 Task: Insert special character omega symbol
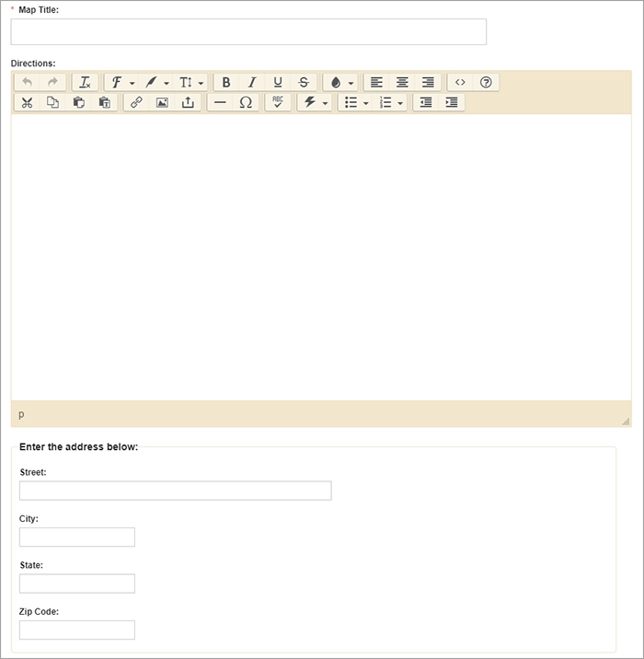tap(246, 102)
